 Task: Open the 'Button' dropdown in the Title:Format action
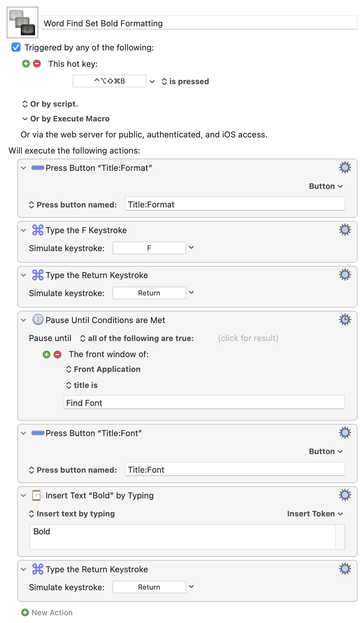[x=326, y=186]
